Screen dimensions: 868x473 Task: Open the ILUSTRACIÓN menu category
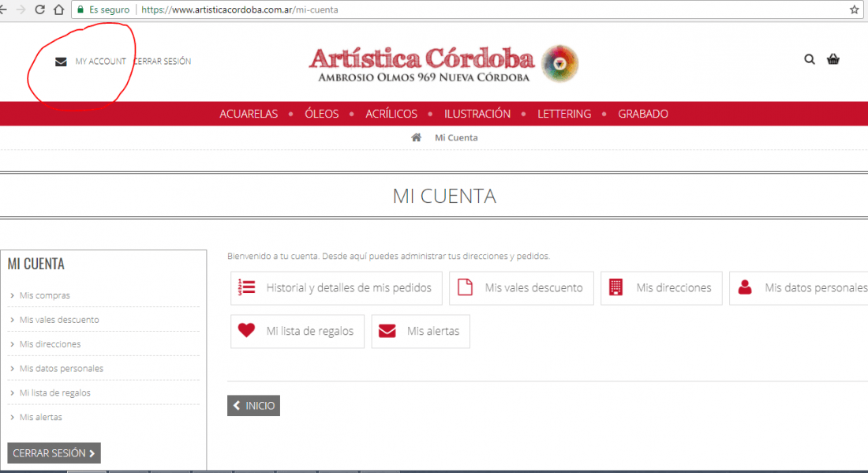tap(477, 114)
